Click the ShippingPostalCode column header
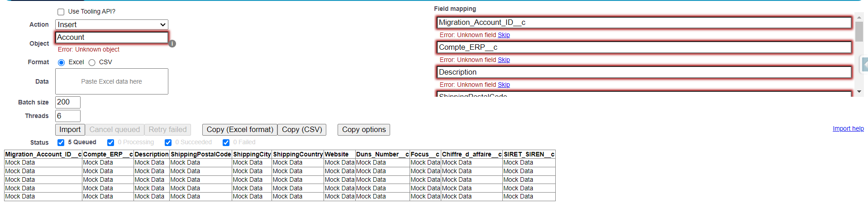 [201, 154]
